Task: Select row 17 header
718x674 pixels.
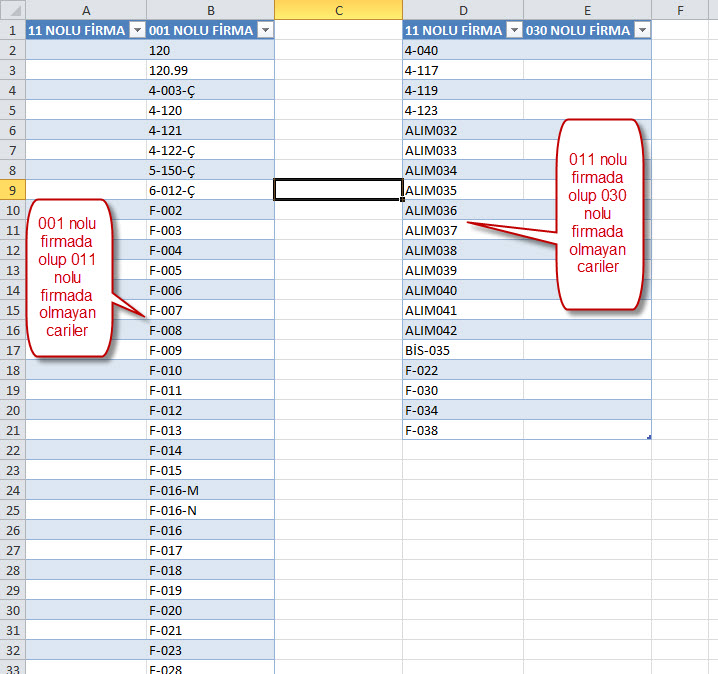Action: pyautogui.click(x=13, y=350)
